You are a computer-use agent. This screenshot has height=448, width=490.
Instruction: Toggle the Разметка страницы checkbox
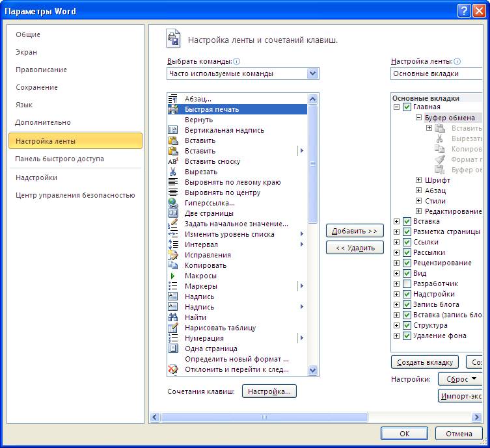point(407,231)
